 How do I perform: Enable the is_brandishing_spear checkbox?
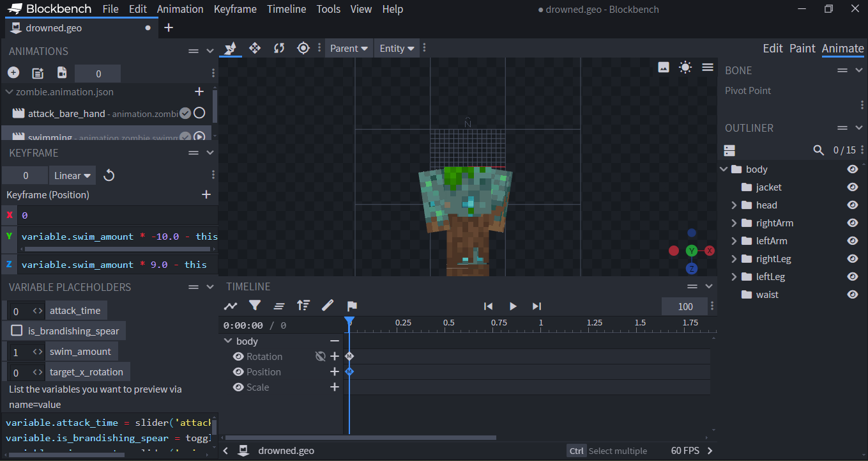coord(17,331)
